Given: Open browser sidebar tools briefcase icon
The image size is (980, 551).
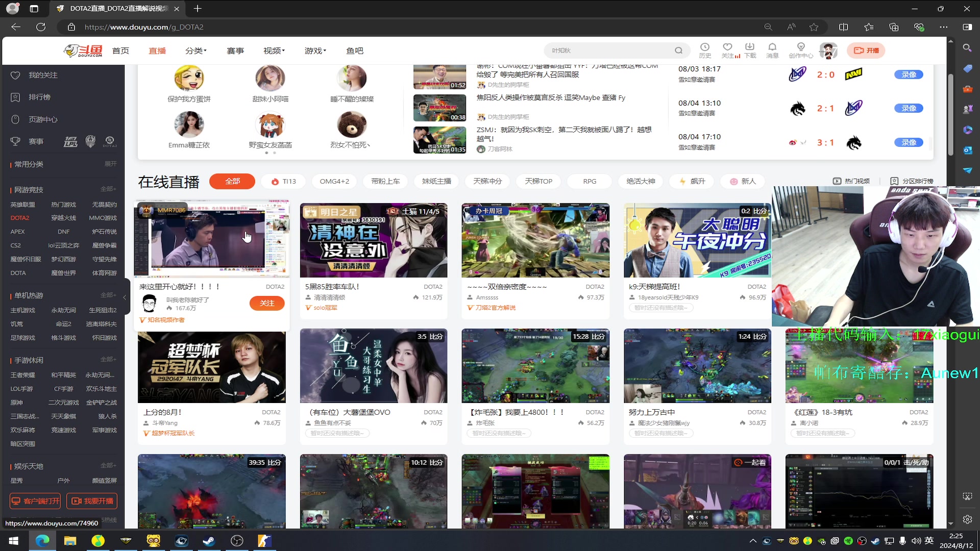Looking at the screenshot, I should pyautogui.click(x=967, y=89).
